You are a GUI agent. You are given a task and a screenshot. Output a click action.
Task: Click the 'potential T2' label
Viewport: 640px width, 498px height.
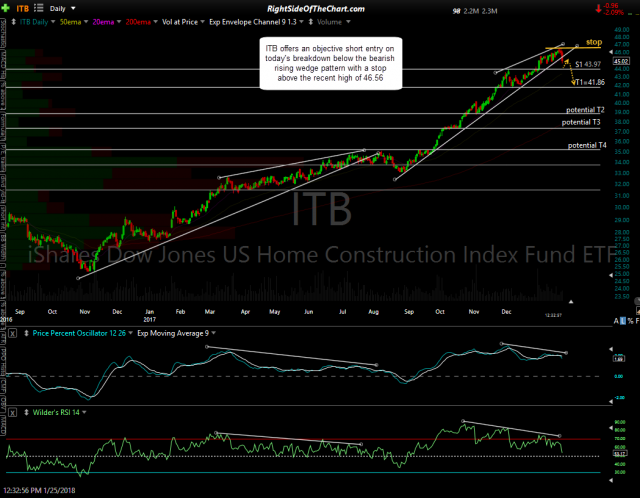pos(585,110)
